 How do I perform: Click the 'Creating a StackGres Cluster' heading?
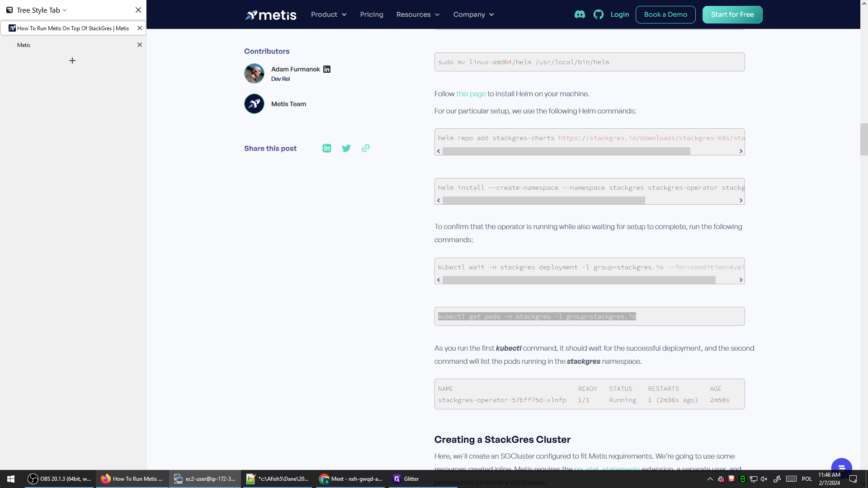502,440
